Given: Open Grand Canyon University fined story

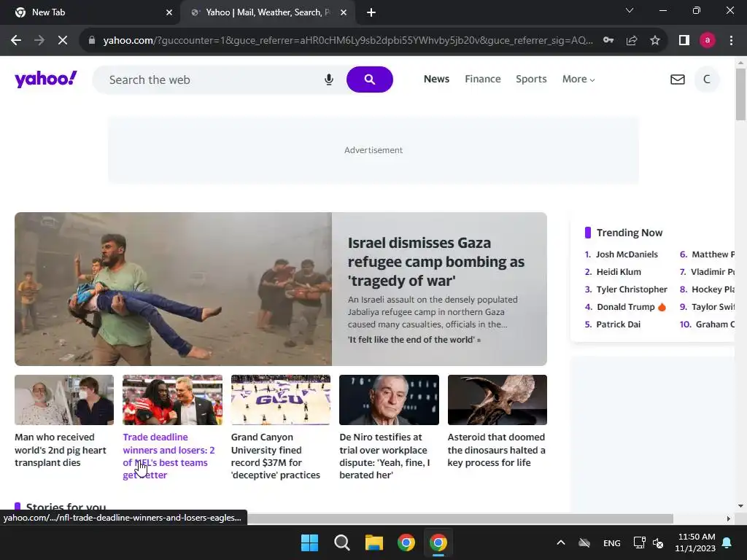Looking at the screenshot, I should pos(275,456).
